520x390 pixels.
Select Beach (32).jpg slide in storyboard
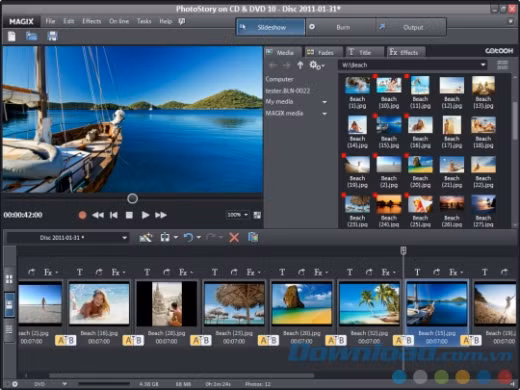369,303
